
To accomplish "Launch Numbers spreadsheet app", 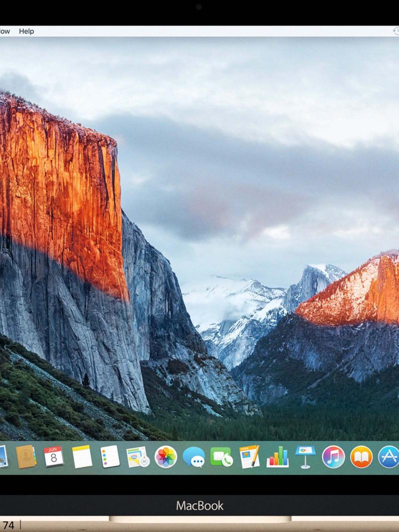I will tap(277, 457).
